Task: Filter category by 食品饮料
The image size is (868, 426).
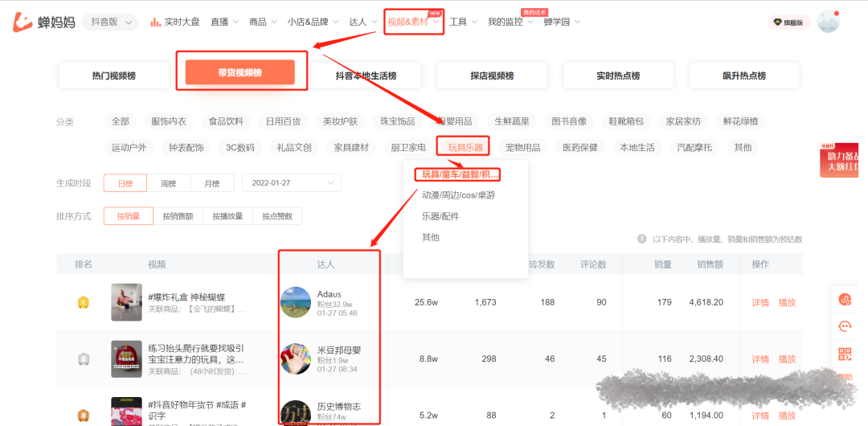Action: coord(226,121)
